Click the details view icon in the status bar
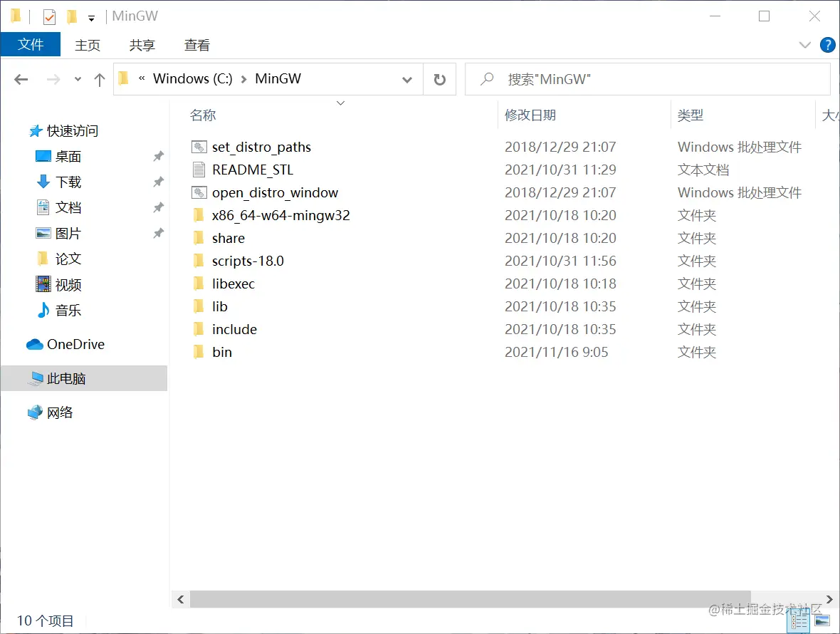 point(798,620)
